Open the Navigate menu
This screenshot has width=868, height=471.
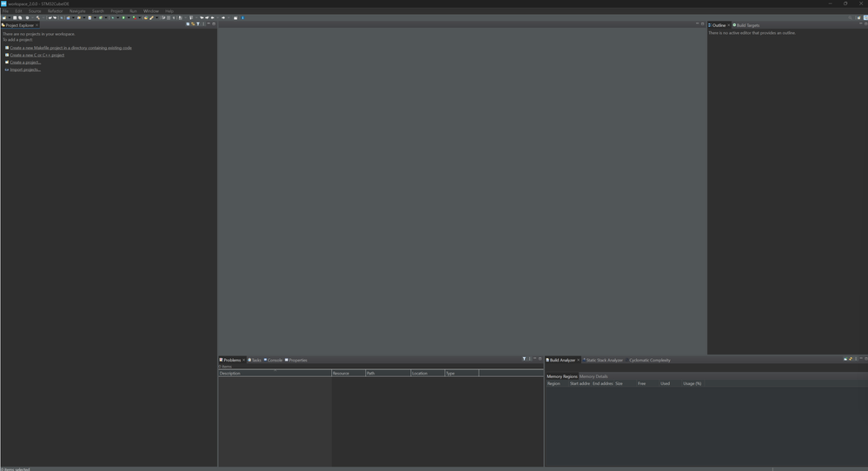[77, 11]
